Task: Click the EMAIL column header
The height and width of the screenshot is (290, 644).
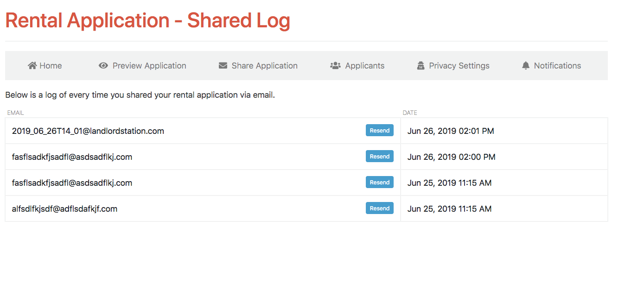Action: tap(16, 113)
